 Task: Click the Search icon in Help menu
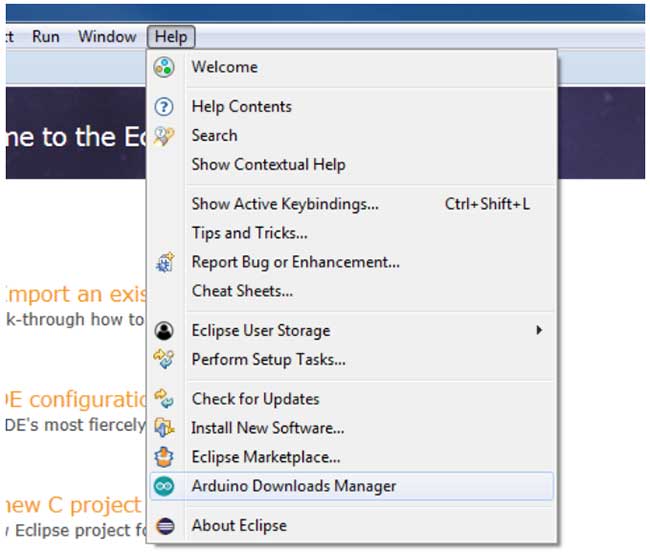(165, 136)
